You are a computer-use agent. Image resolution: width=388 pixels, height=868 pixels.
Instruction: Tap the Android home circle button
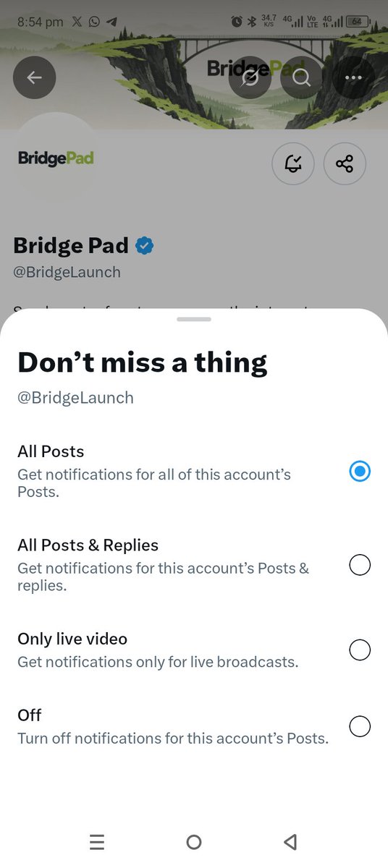[x=193, y=842]
